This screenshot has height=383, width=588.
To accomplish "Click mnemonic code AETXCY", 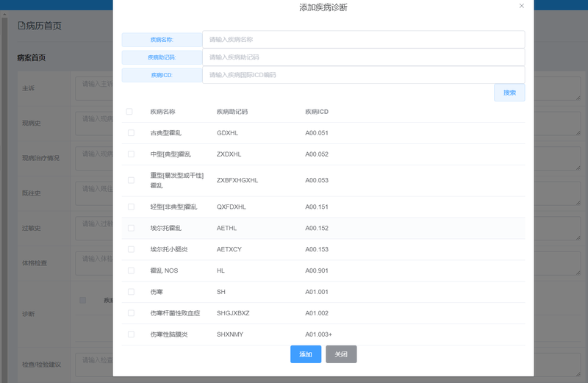I will tap(229, 249).
